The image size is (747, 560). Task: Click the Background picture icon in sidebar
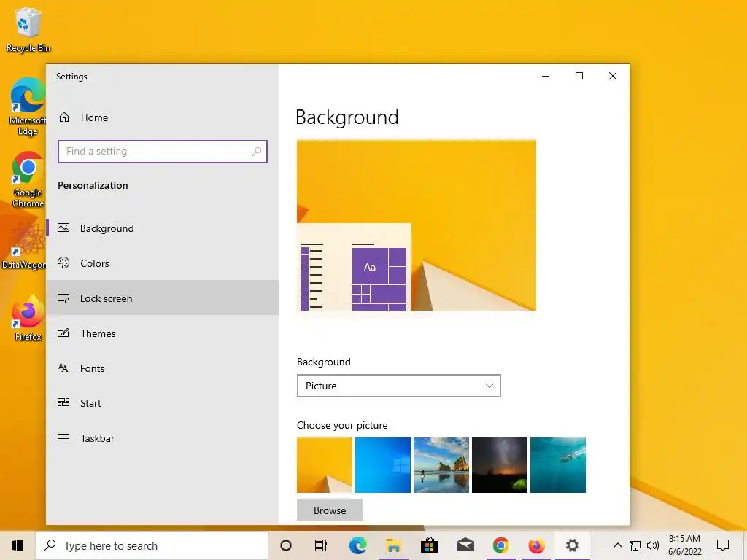point(63,228)
